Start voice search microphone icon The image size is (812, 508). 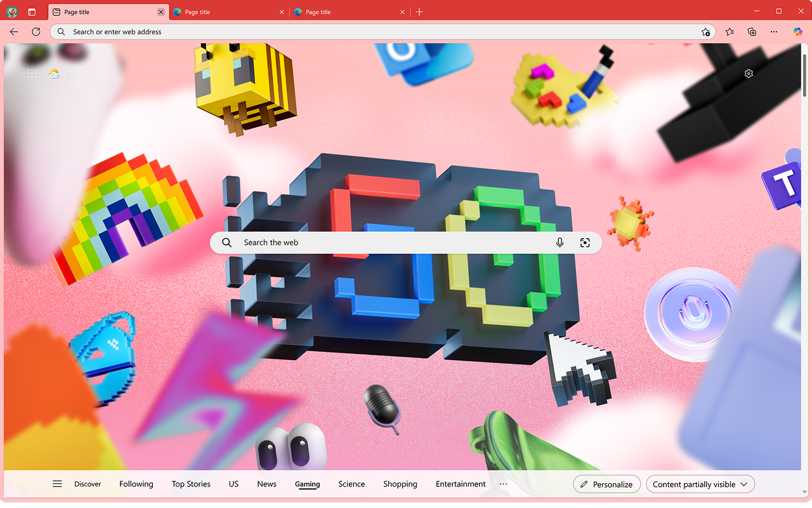[x=560, y=243]
